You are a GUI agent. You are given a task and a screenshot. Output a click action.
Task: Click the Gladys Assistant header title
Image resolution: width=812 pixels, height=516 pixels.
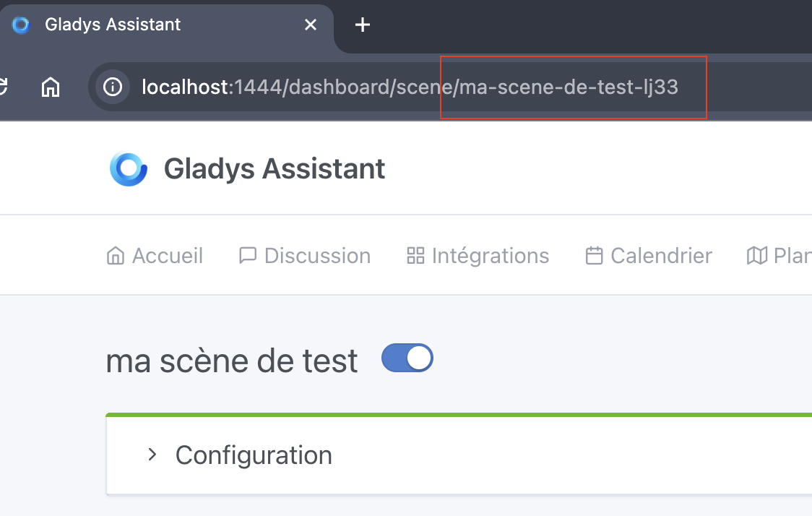point(275,169)
